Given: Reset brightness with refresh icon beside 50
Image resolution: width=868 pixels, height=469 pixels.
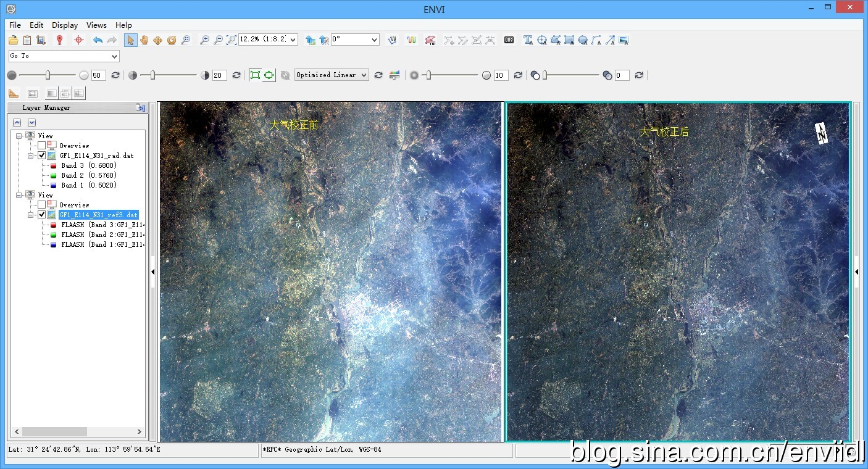Looking at the screenshot, I should [x=115, y=75].
